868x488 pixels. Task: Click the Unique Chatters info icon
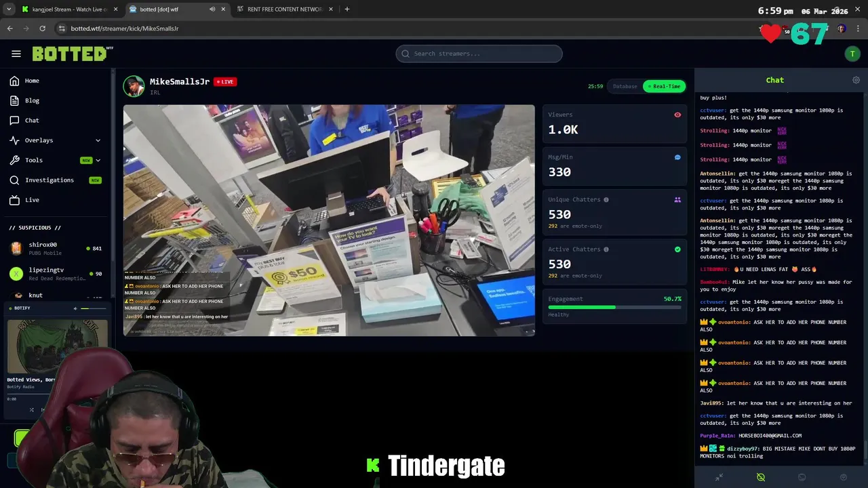pos(606,200)
